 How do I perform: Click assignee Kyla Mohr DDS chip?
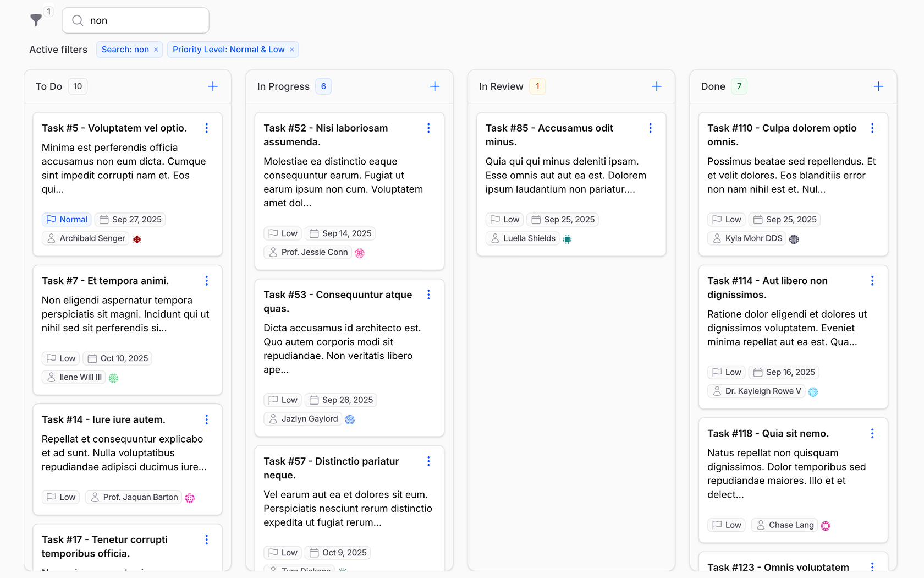(x=747, y=238)
